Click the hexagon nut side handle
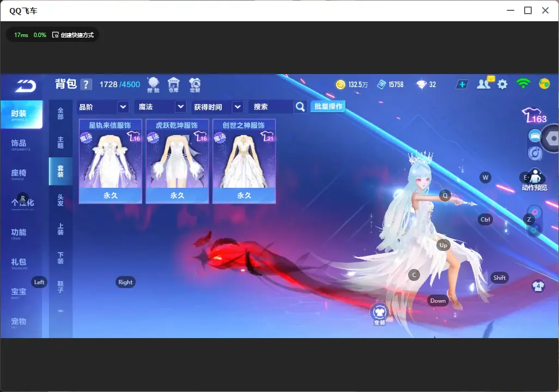This screenshot has height=392, width=559. pyautogui.click(x=551, y=139)
